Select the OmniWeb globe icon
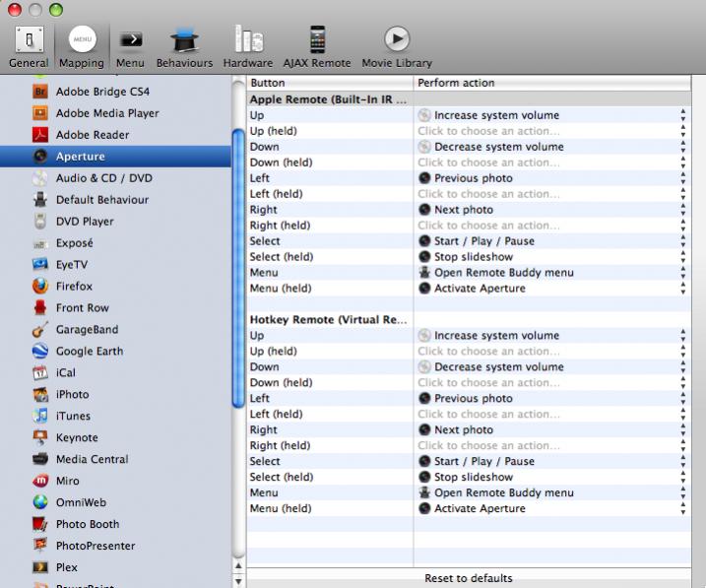This screenshot has height=588, width=706. coord(40,502)
